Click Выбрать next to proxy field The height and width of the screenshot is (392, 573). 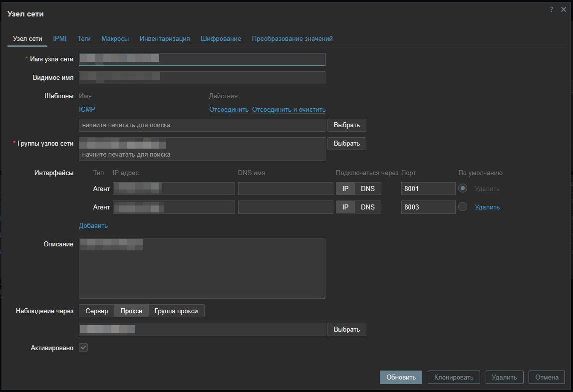[347, 329]
